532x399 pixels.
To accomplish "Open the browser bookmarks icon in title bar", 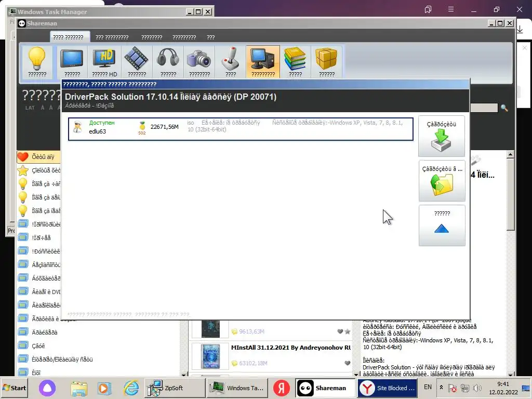I will pos(428,9).
